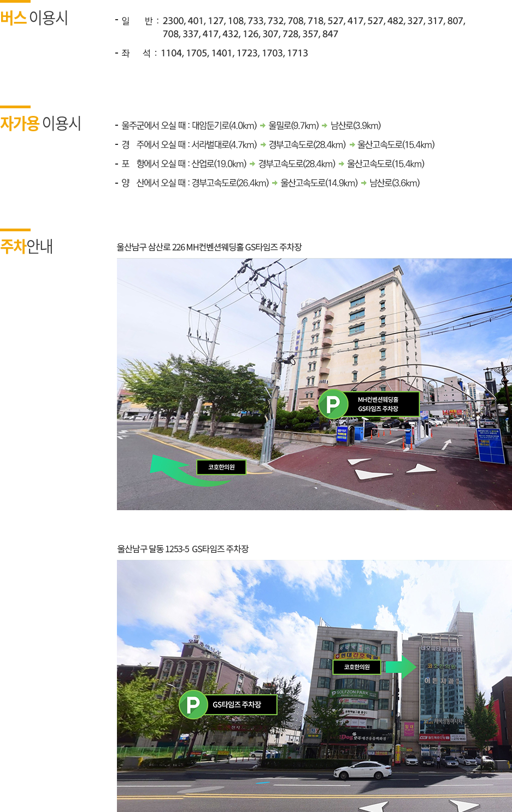Viewport: 512px width, 812px height.
Task: Click the white sedan in the street photo
Action: click(362, 771)
